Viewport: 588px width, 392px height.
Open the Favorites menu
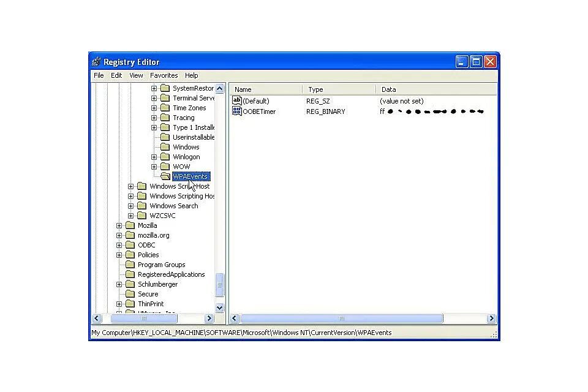[164, 75]
